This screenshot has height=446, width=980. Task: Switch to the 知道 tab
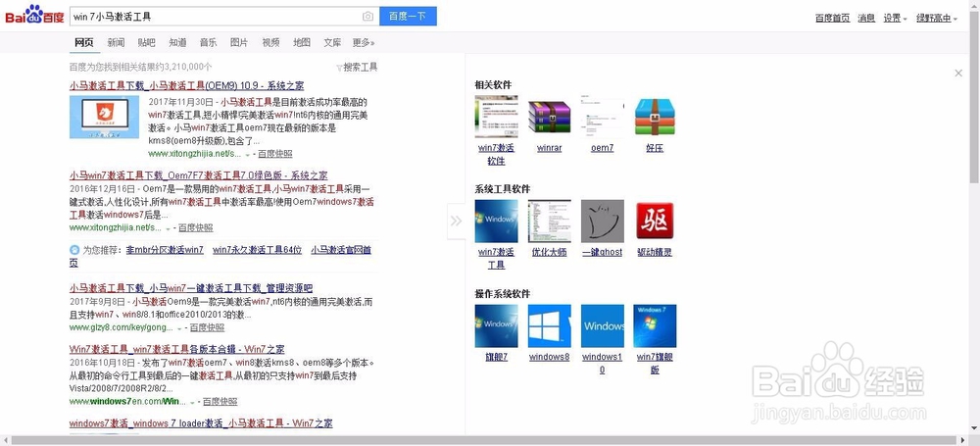[177, 42]
